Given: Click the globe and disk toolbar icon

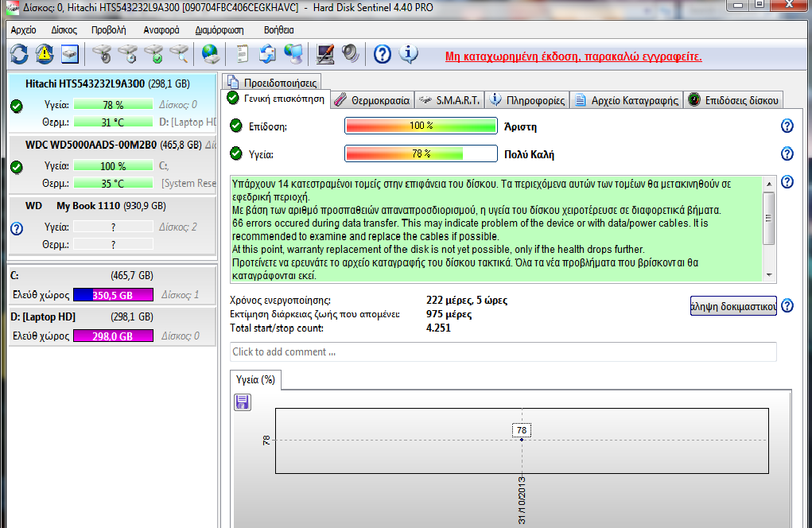Looking at the screenshot, I should click(x=210, y=54).
